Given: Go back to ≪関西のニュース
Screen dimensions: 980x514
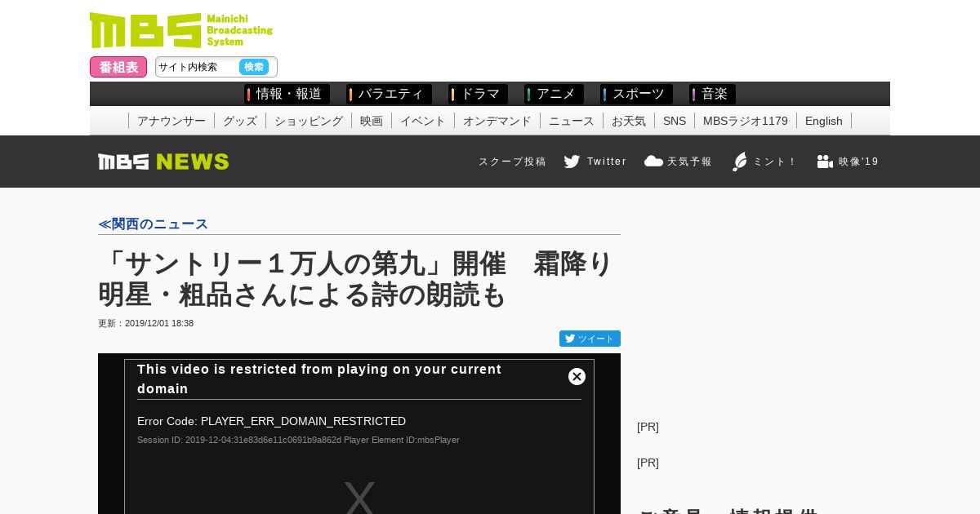Looking at the screenshot, I should tap(154, 224).
